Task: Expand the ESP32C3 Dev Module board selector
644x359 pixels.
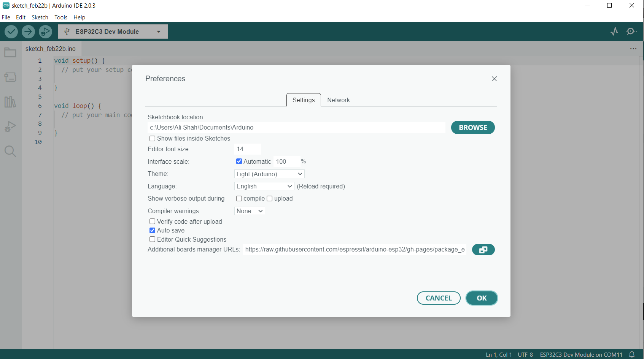Action: click(113, 32)
